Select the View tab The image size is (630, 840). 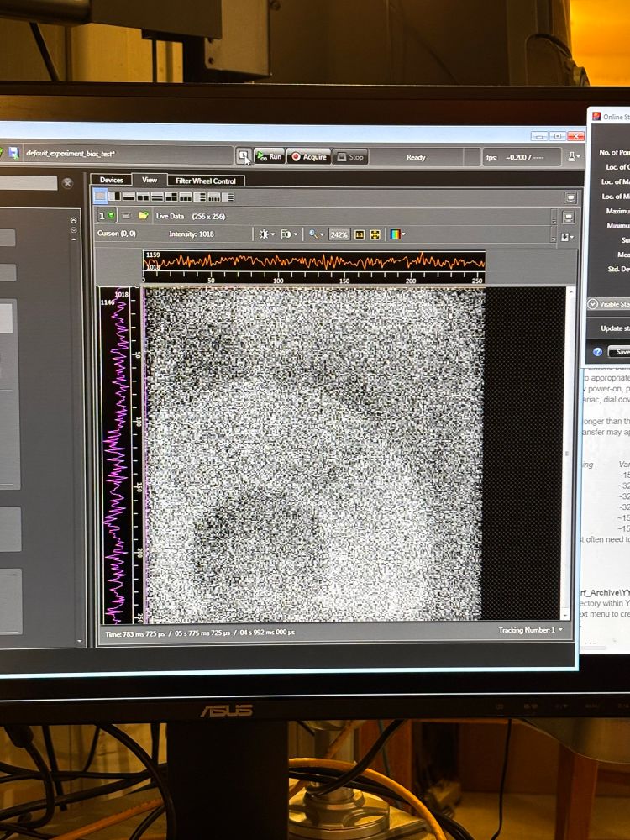point(150,180)
